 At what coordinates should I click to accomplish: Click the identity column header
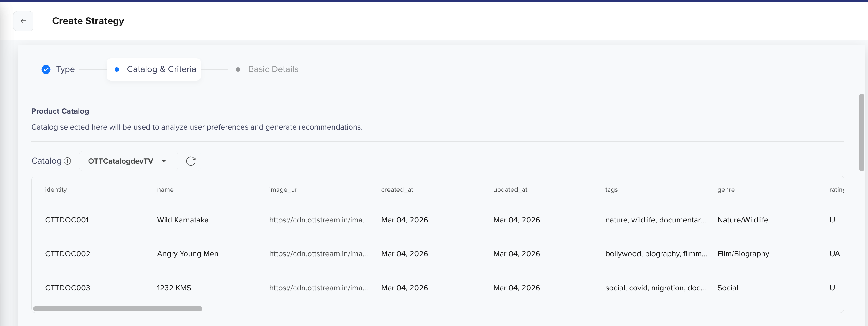tap(56, 190)
